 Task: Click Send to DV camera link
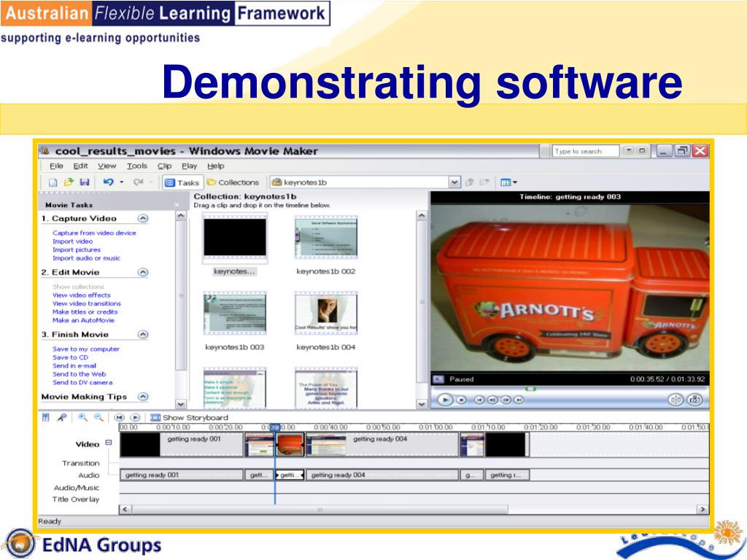coord(82,382)
